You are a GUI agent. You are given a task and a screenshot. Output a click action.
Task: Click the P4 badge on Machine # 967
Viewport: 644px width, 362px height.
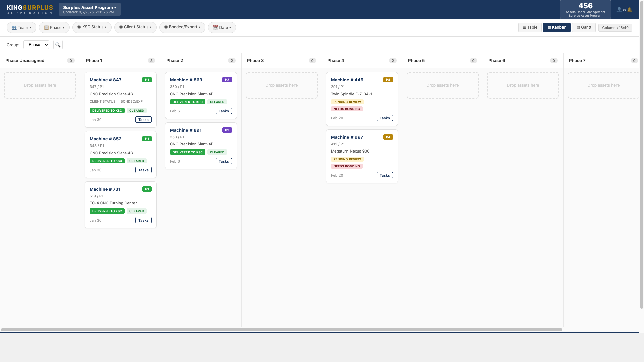(388, 137)
